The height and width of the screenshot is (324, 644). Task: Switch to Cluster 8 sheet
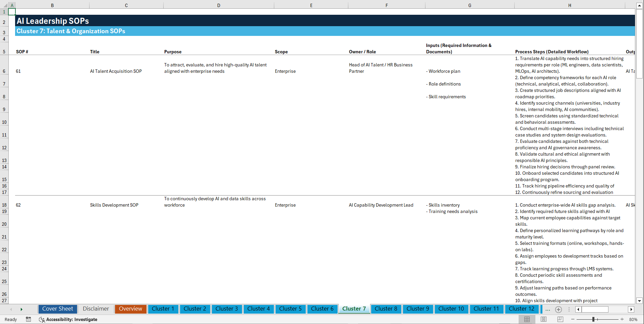[x=386, y=309]
